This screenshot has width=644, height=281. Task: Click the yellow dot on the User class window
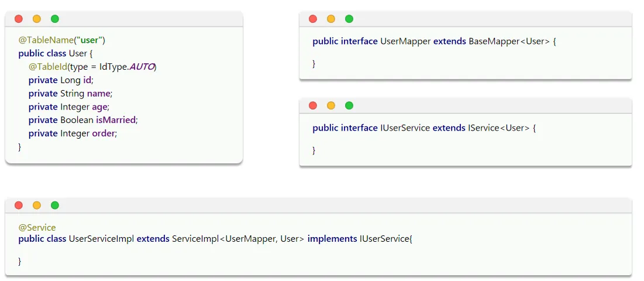pyautogui.click(x=37, y=19)
